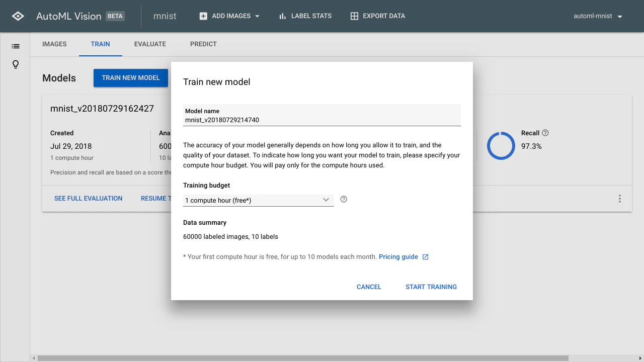This screenshot has height=362, width=644.
Task: Open the datasets list icon in sidebar
Action: (16, 46)
